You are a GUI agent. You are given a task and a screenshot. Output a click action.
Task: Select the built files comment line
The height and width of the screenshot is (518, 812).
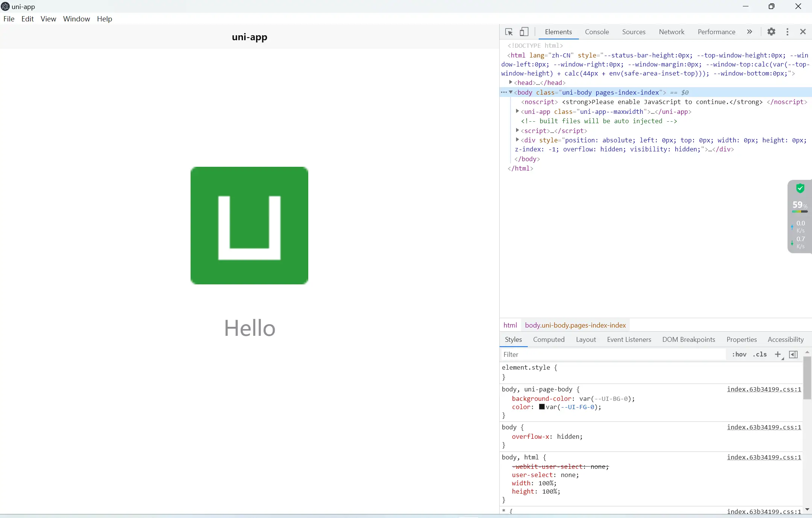coord(599,121)
